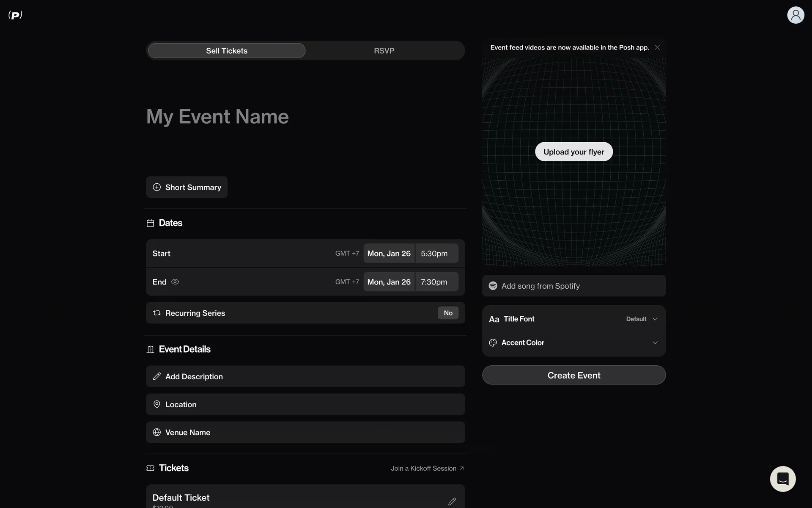Select the Sell Tickets tab

point(227,51)
